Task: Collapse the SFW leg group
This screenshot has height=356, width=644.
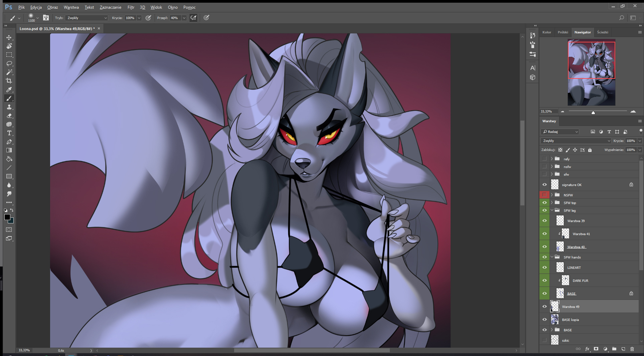Action: [552, 210]
